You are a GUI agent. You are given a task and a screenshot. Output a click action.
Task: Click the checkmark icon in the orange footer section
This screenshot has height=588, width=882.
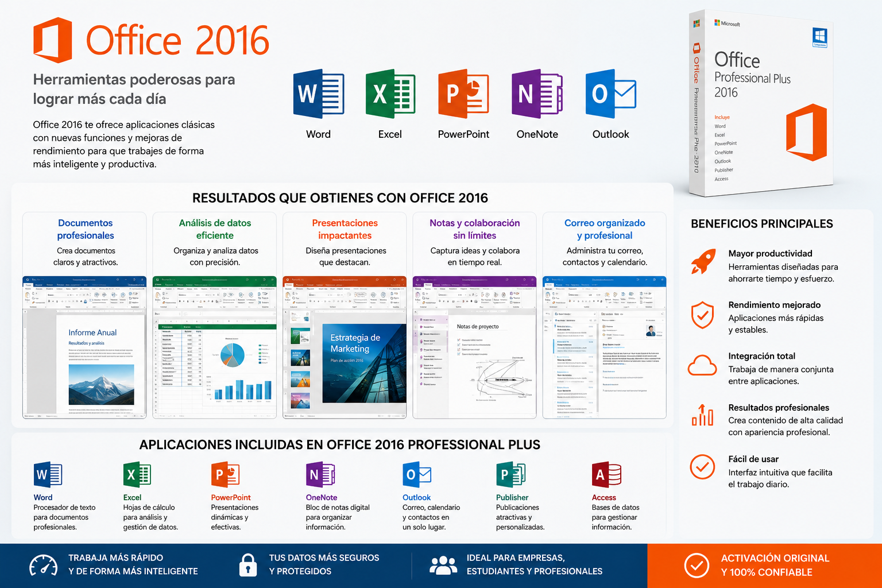697,566
